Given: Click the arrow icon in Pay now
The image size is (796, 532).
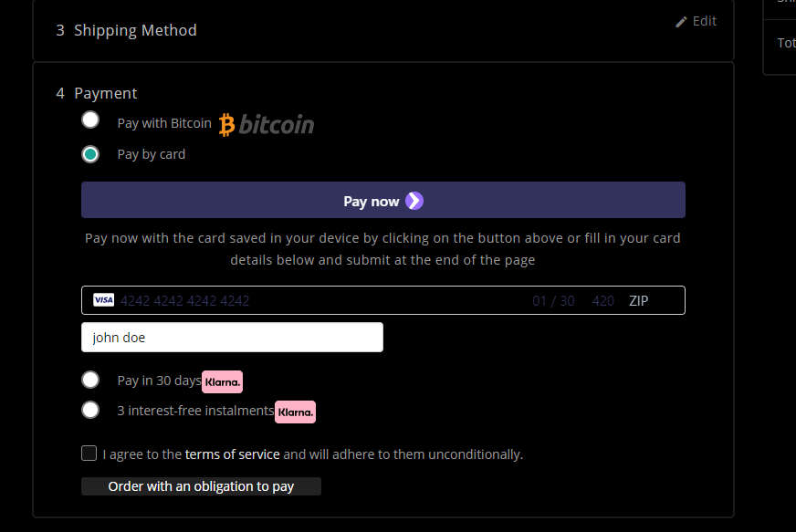Looking at the screenshot, I should [x=414, y=201].
